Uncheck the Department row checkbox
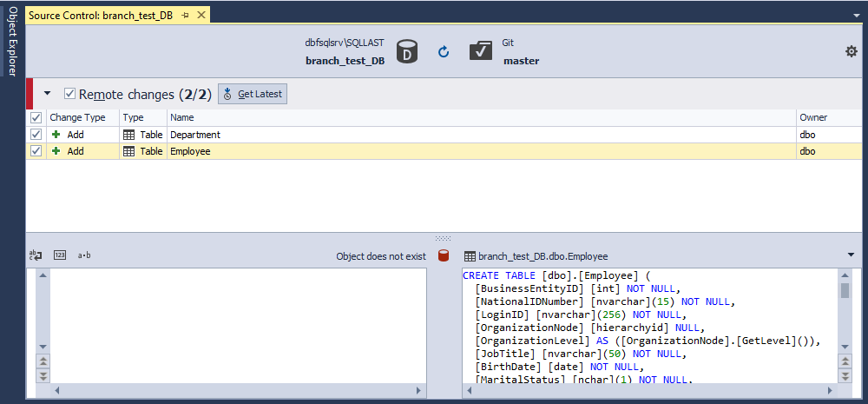The image size is (868, 404). (36, 135)
